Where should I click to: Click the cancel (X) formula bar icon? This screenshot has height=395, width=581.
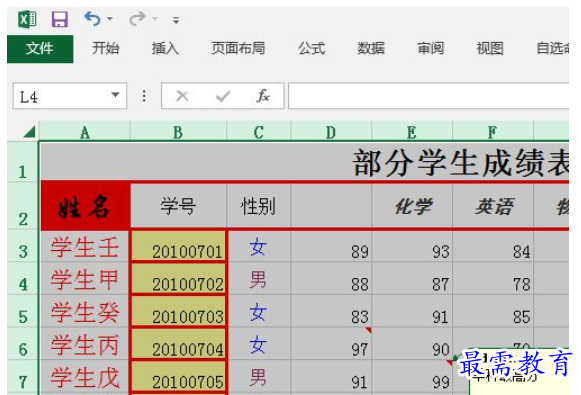coord(182,96)
